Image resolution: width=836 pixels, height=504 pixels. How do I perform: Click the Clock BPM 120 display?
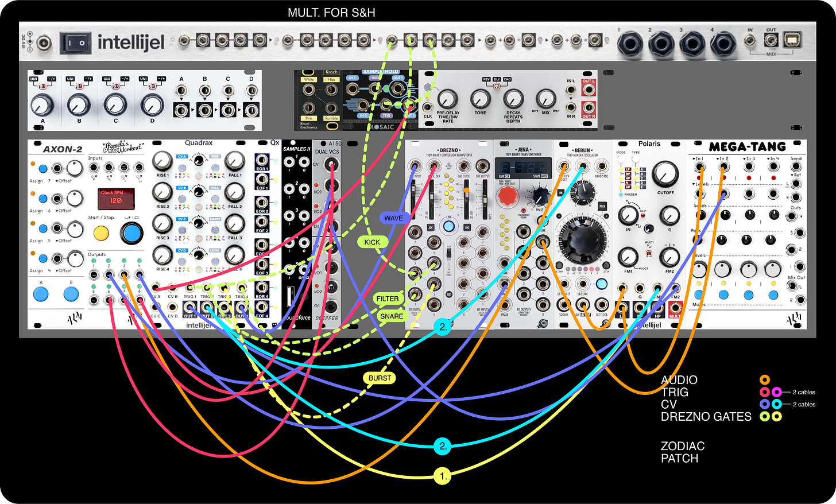click(x=116, y=199)
